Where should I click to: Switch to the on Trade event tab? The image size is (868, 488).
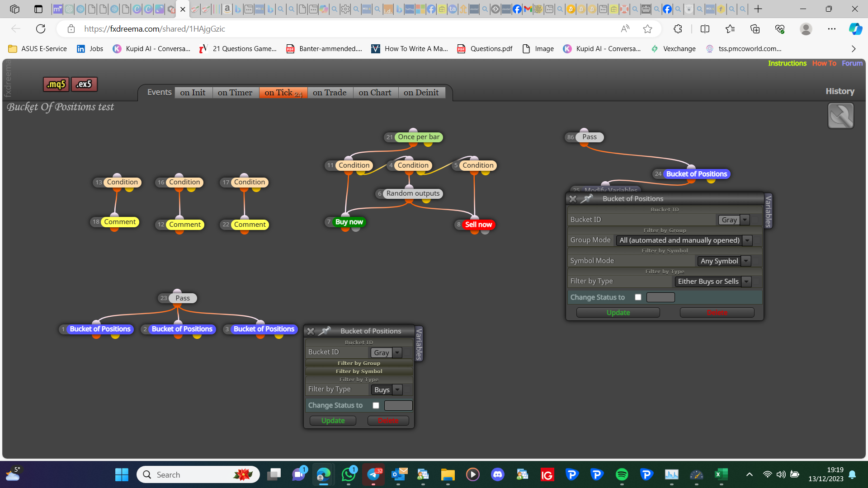point(330,92)
